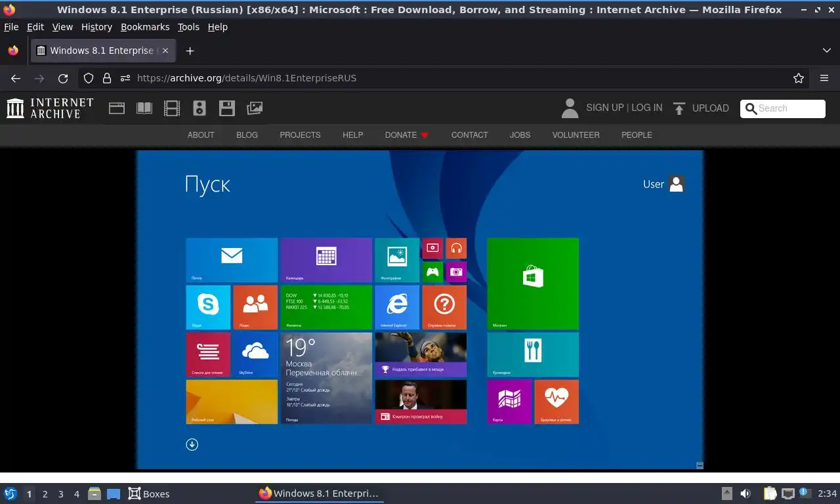Click the Health heart tile
Image resolution: width=840 pixels, height=504 pixels.
[x=556, y=402]
